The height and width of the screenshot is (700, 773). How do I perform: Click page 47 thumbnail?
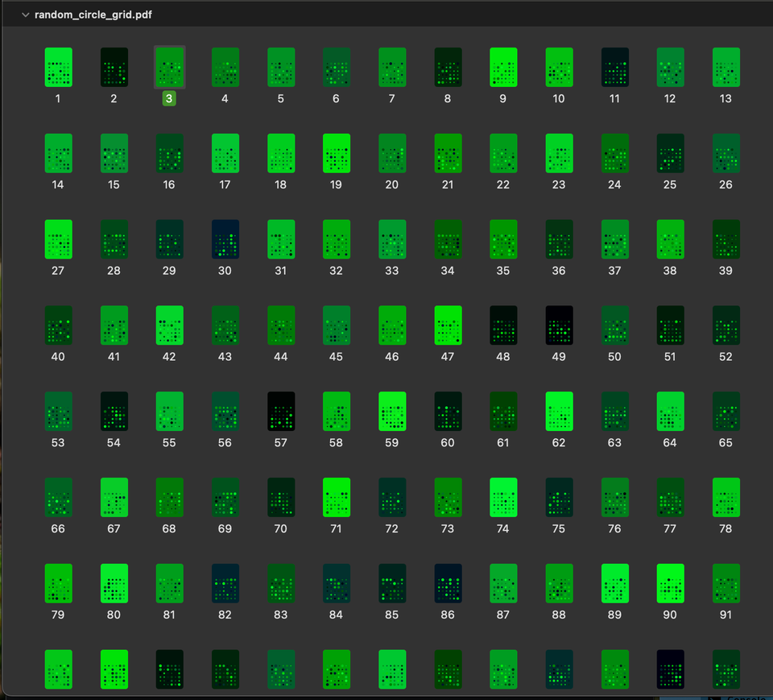(448, 325)
